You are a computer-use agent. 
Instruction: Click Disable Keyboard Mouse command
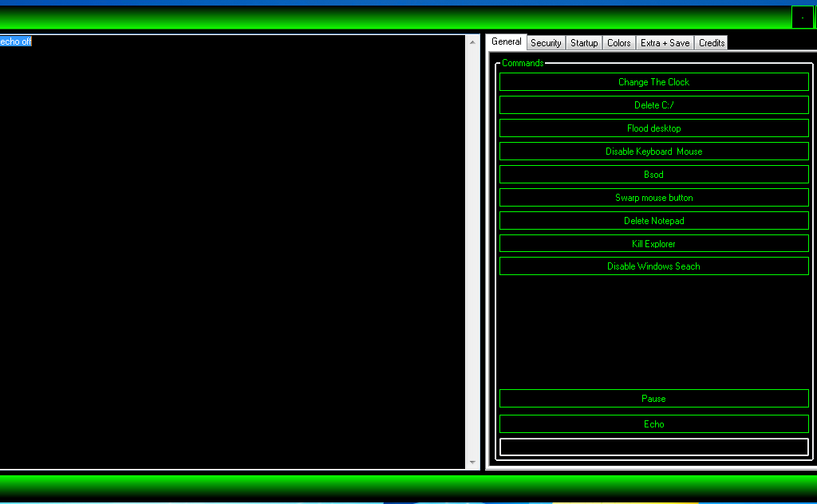[x=653, y=151]
